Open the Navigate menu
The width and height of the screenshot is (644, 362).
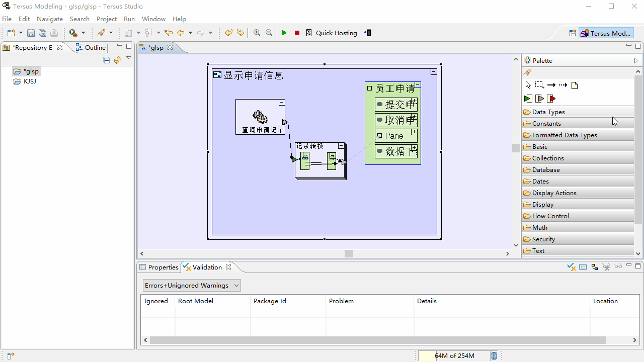point(50,19)
